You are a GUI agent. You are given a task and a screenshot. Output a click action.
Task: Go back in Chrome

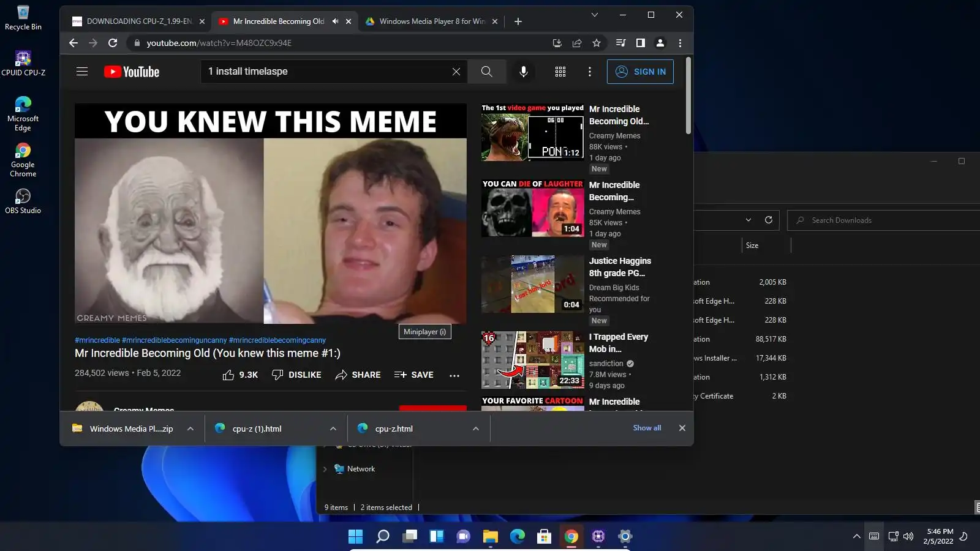73,43
